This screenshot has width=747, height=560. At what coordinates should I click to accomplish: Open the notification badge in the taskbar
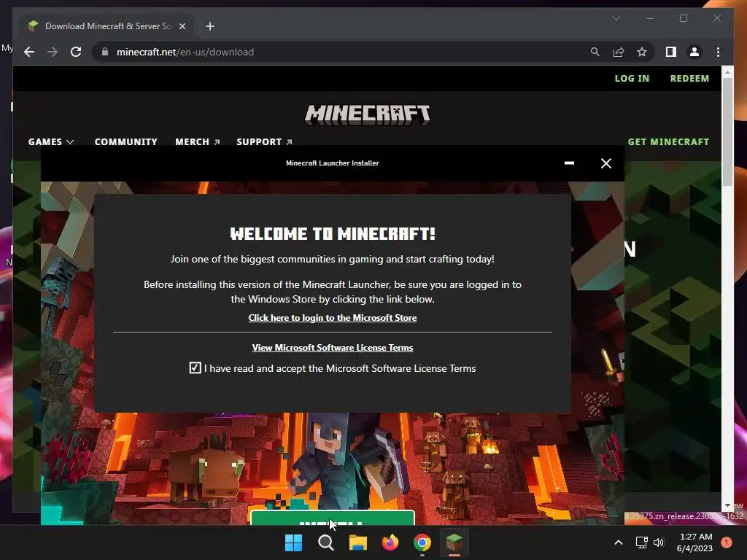tap(727, 542)
